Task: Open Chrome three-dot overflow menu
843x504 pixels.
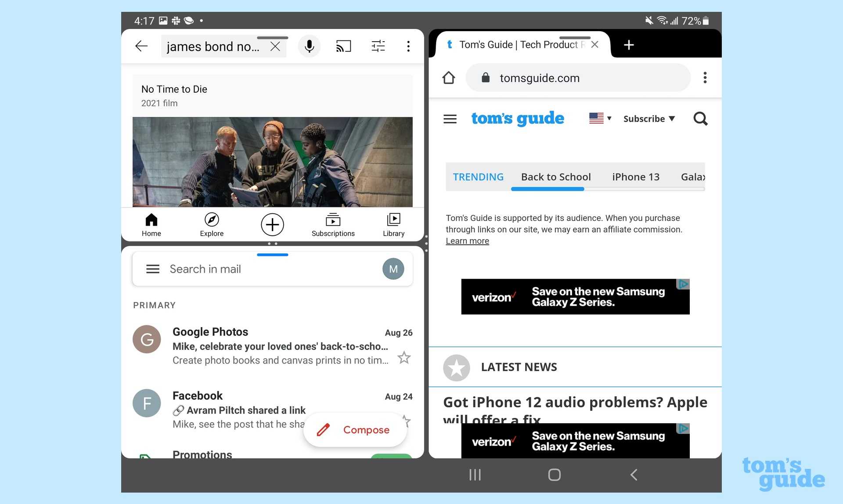Action: (705, 78)
